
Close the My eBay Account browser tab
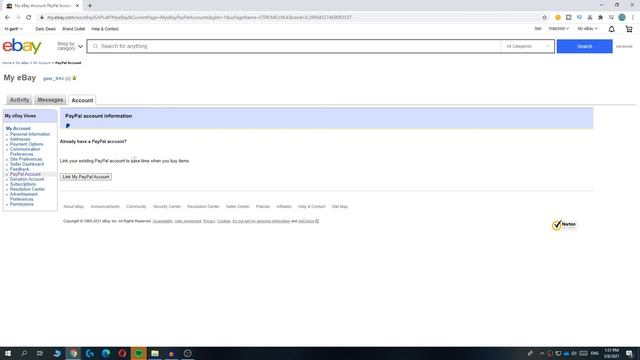coord(77,6)
